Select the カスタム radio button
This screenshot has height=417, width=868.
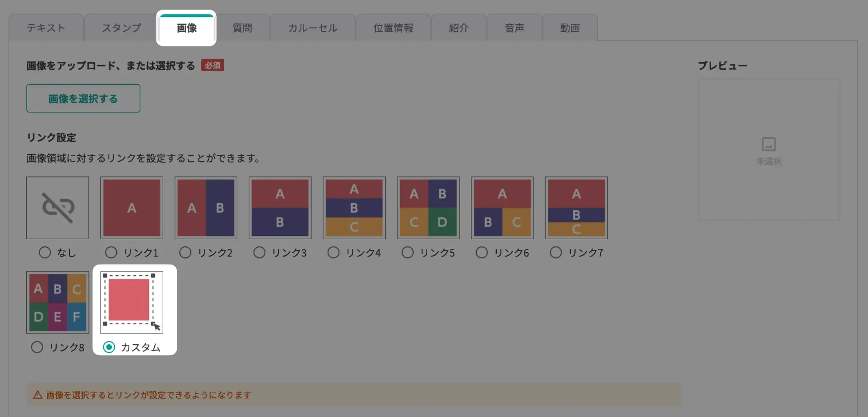[x=109, y=347]
